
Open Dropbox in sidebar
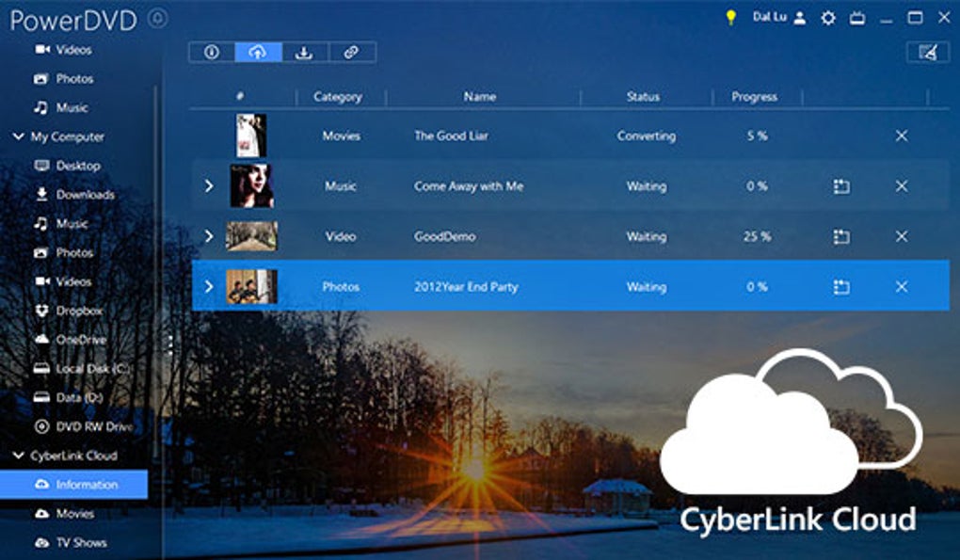coord(68,311)
